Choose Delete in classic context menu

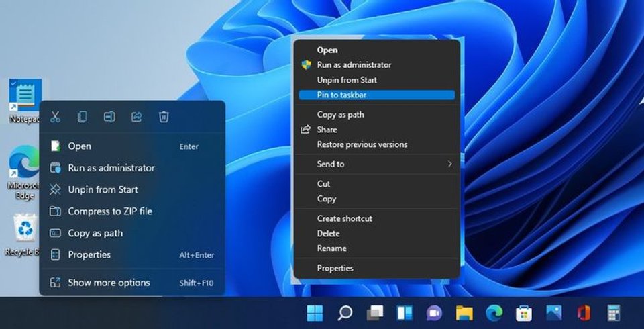(377, 233)
